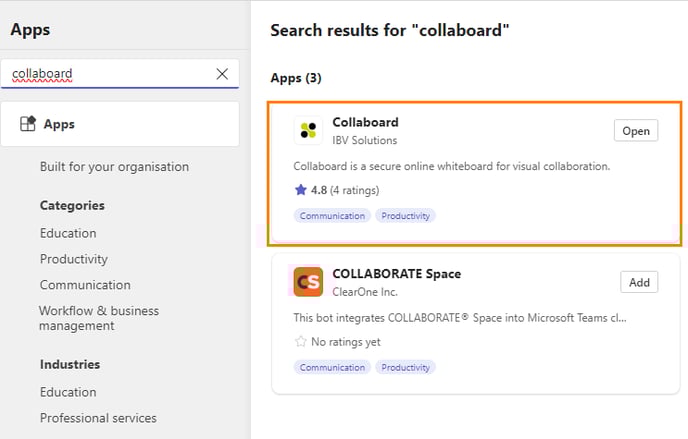The height and width of the screenshot is (439, 688).
Task: Open Built for your organisation
Action: coord(114,167)
